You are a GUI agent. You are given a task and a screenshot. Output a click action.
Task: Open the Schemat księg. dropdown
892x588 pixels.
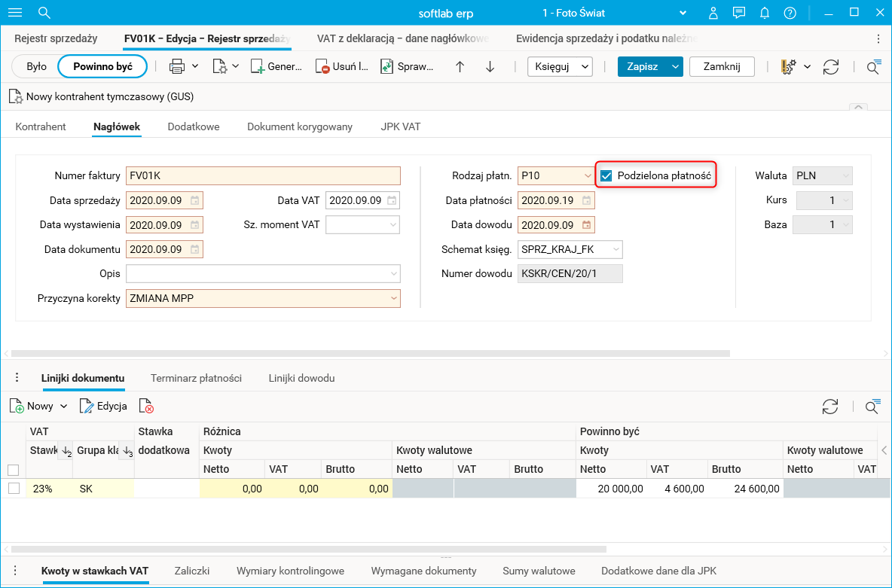point(616,250)
